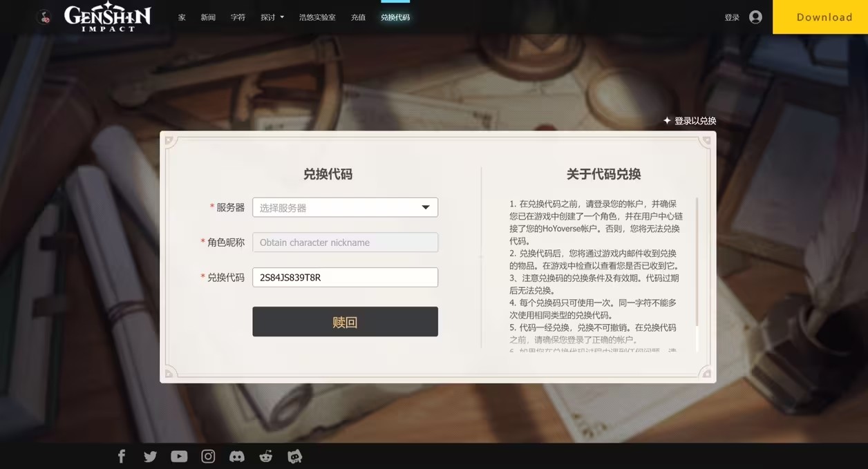
Task: Open the 选择服务器 server dropdown
Action: pyautogui.click(x=345, y=207)
